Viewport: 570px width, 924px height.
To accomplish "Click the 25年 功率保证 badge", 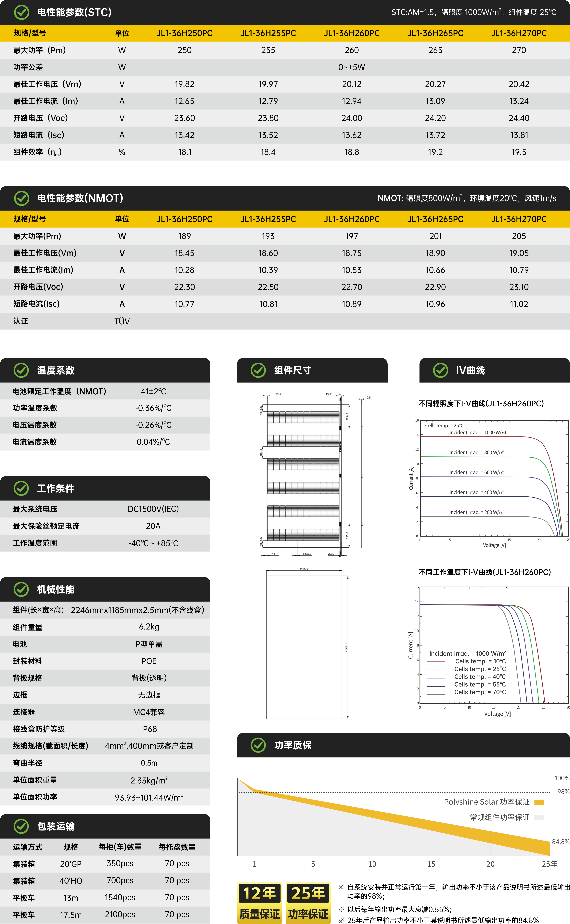I will [308, 903].
